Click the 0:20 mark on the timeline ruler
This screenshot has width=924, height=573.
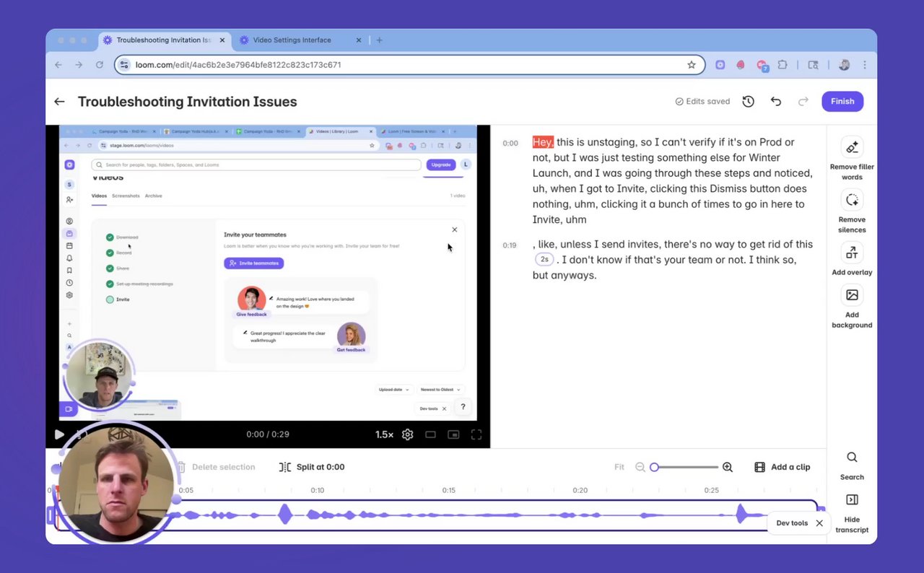(580, 490)
